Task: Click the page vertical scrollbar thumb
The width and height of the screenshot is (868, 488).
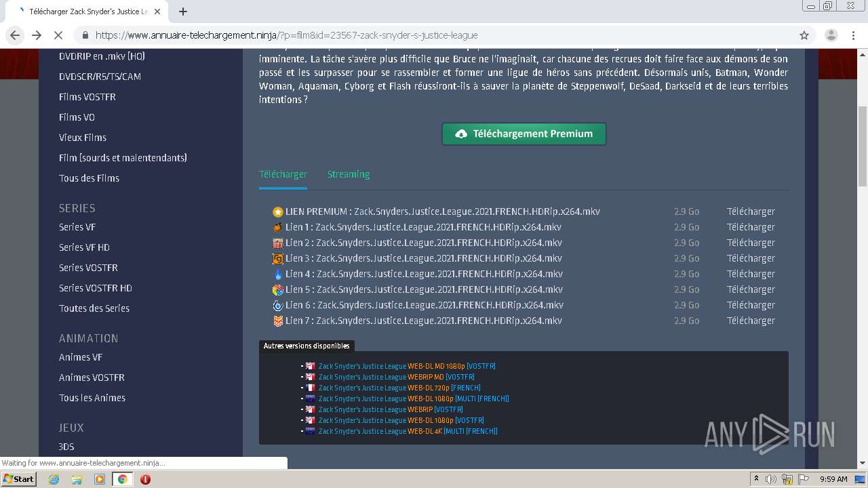Action: (863, 146)
